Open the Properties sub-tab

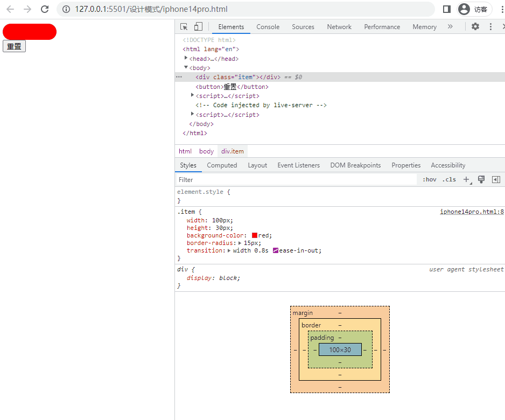click(406, 165)
